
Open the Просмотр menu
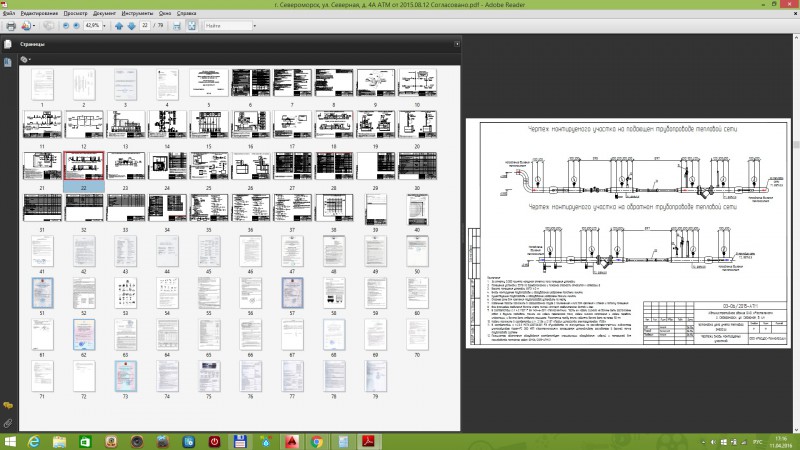[x=76, y=13]
